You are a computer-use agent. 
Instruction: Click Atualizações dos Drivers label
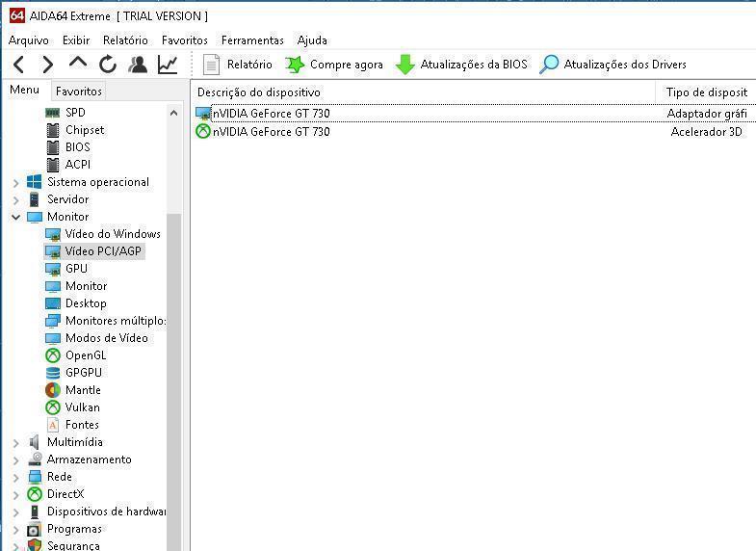click(625, 65)
